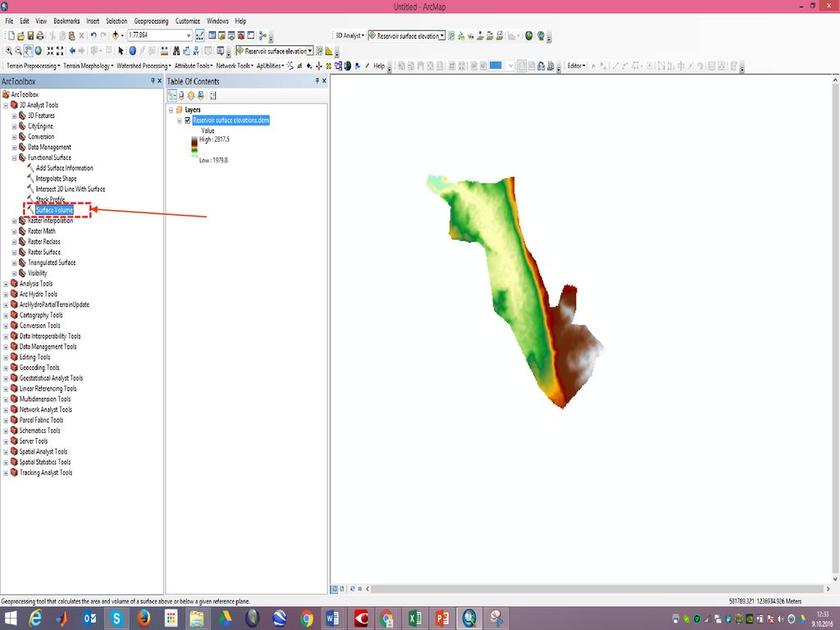Select the Interpolate Shape tool
Image resolution: width=840 pixels, height=630 pixels.
[x=57, y=179]
